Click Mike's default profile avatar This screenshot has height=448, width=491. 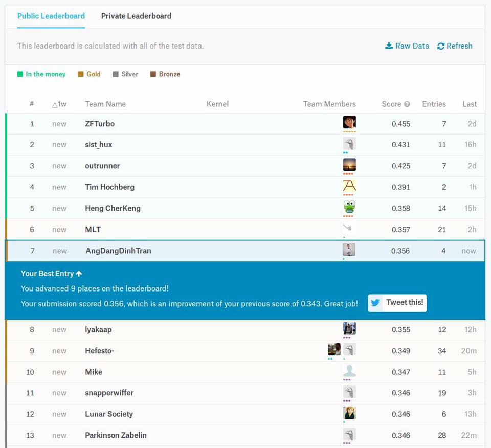[x=349, y=371]
